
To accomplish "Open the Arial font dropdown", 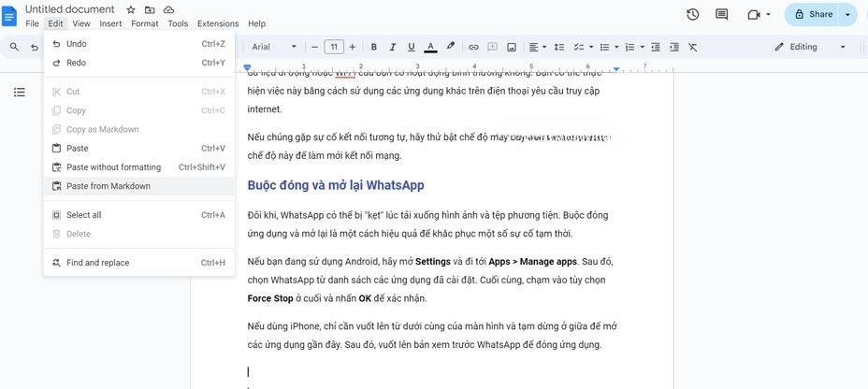I will 275,47.
